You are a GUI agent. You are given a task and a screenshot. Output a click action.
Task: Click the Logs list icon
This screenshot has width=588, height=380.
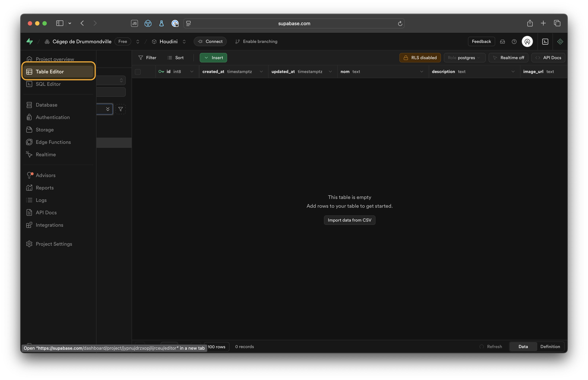(29, 200)
